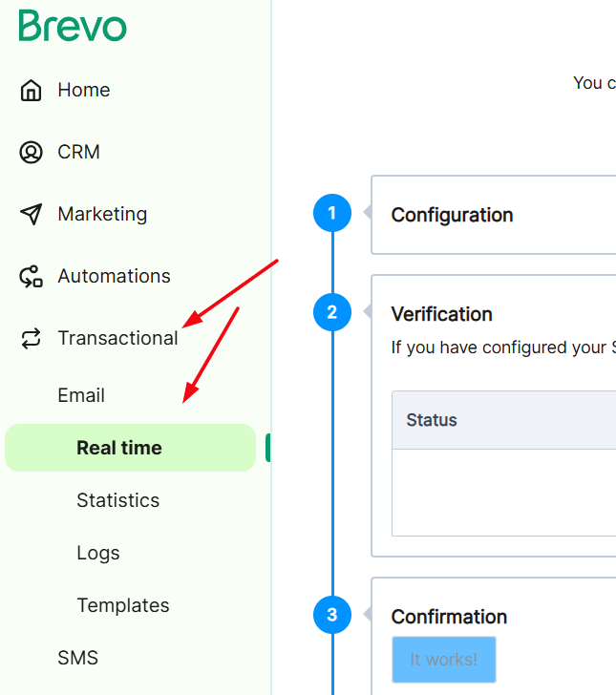Go to the CRM section
The image size is (616, 695).
point(78,153)
